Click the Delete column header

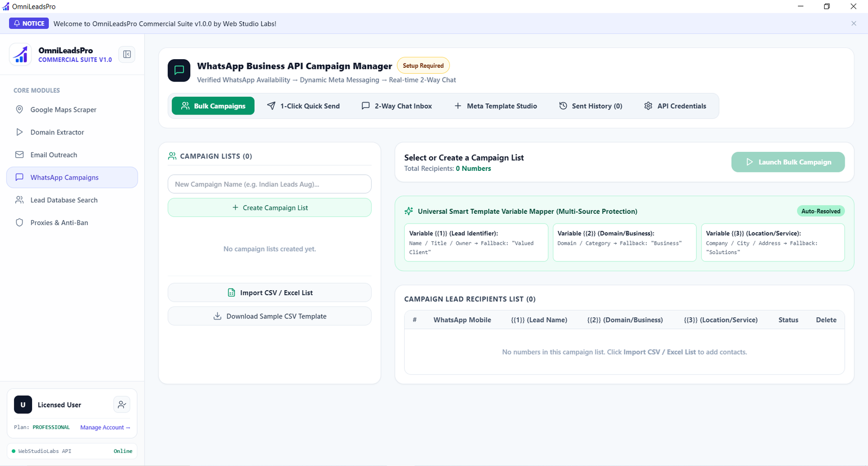pyautogui.click(x=826, y=320)
